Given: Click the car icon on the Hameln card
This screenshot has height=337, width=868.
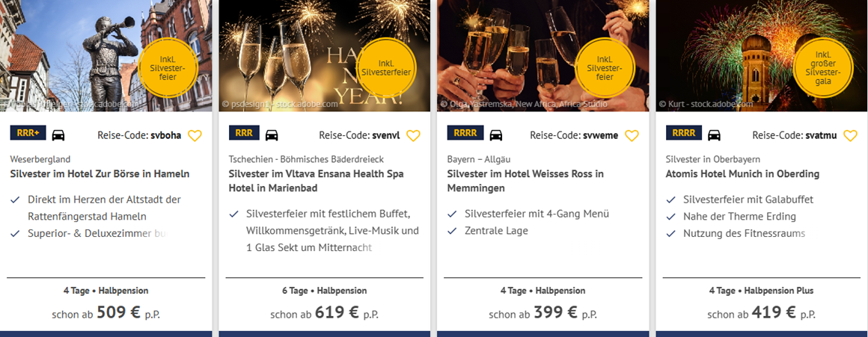Looking at the screenshot, I should click(58, 135).
